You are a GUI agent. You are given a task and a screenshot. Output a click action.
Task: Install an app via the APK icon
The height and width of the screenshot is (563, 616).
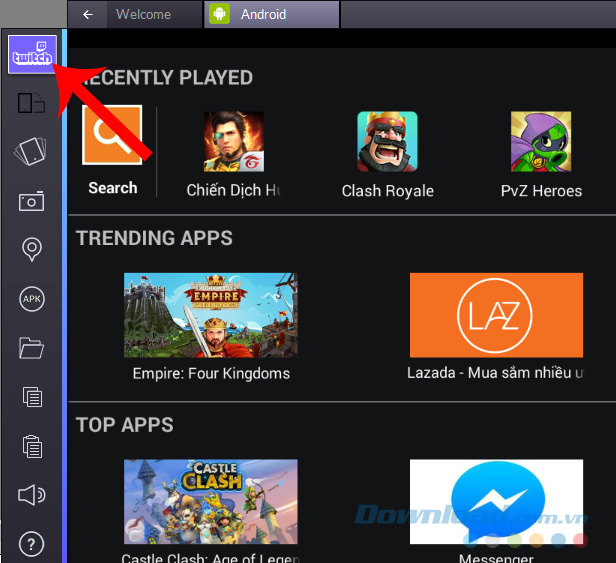click(x=32, y=299)
